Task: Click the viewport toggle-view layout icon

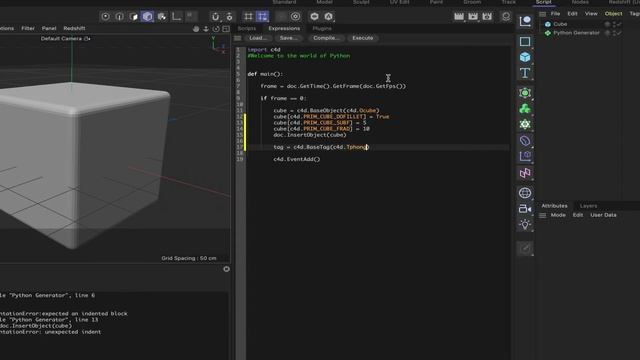Action: 226,29
